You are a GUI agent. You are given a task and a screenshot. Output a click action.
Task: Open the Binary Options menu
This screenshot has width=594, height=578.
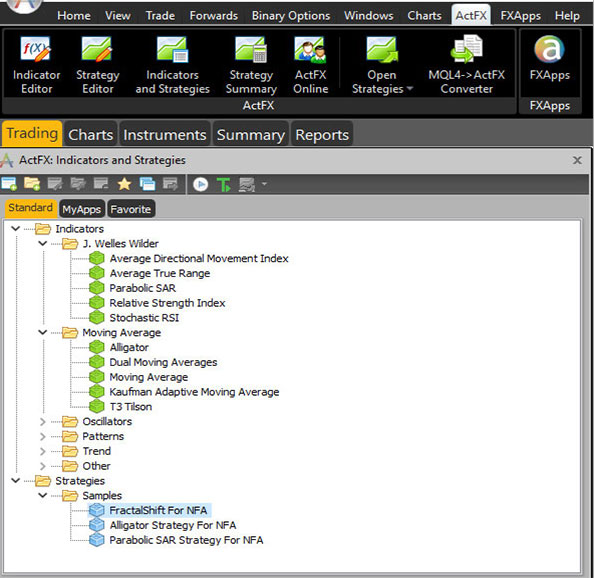(291, 16)
